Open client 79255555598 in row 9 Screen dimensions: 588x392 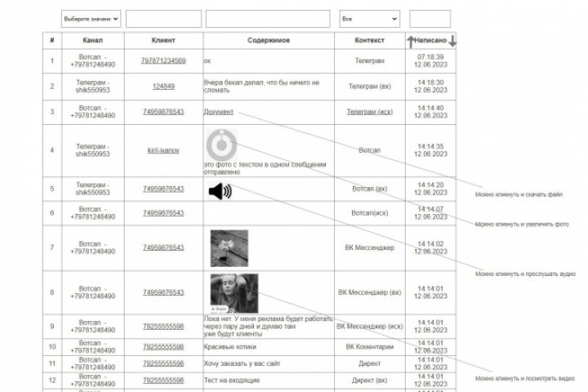(163, 327)
